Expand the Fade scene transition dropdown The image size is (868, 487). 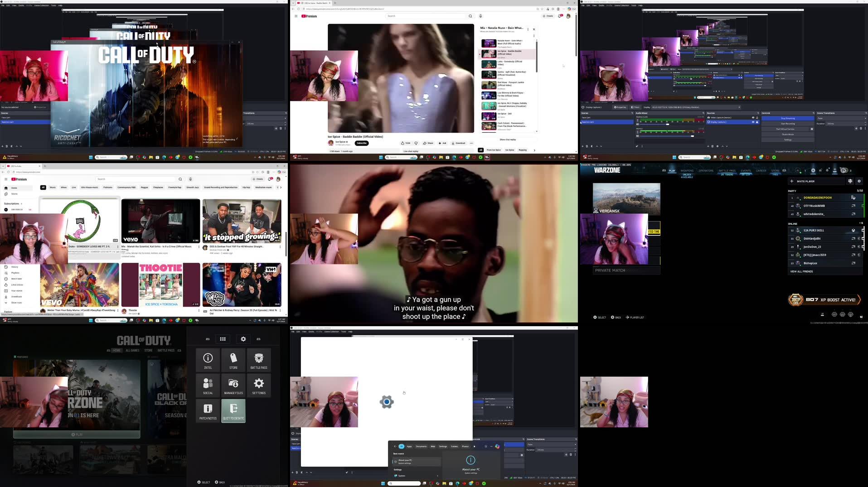coord(841,118)
